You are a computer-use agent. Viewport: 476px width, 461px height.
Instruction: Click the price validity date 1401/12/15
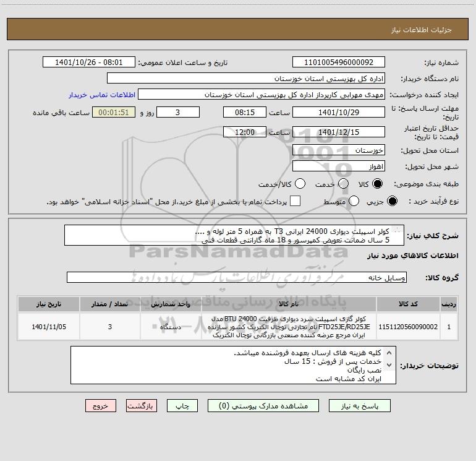click(339, 132)
